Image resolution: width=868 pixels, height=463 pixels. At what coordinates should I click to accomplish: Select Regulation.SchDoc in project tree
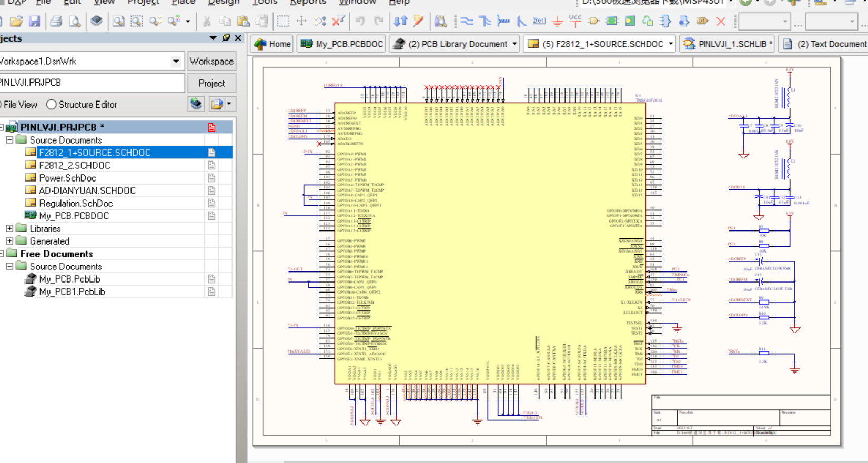[76, 203]
